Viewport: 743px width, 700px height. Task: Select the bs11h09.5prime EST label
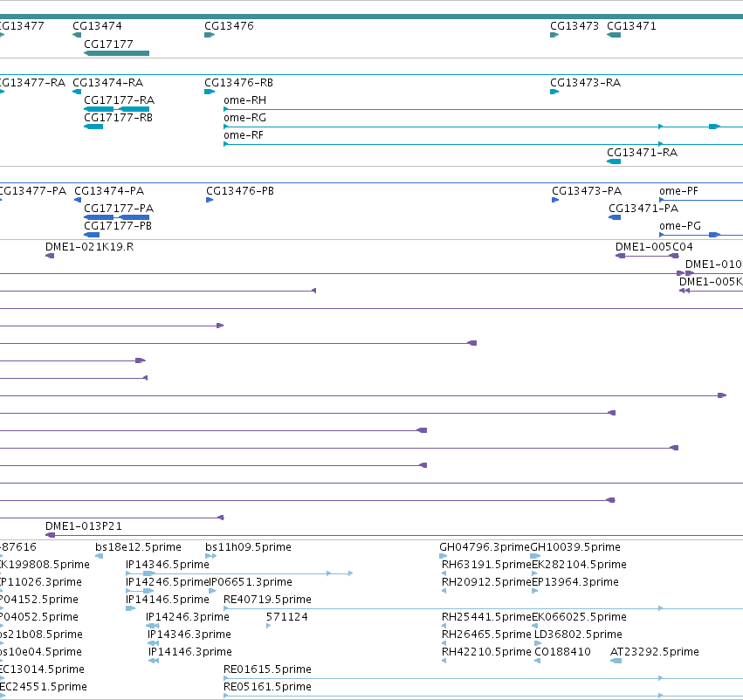point(248,547)
